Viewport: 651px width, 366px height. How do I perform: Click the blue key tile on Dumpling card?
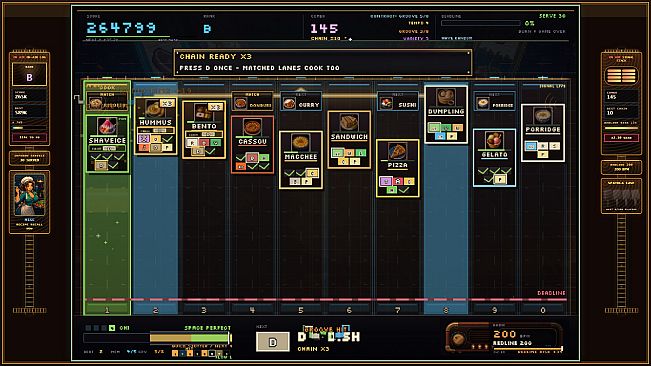440,136
